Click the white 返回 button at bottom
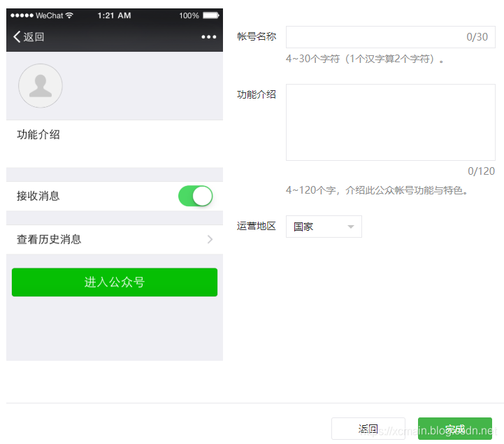 368,428
